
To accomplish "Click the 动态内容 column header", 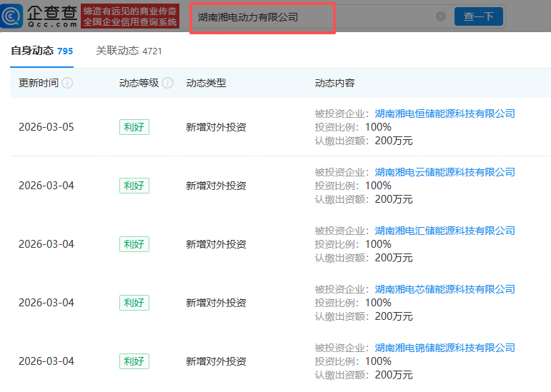I will pos(334,83).
